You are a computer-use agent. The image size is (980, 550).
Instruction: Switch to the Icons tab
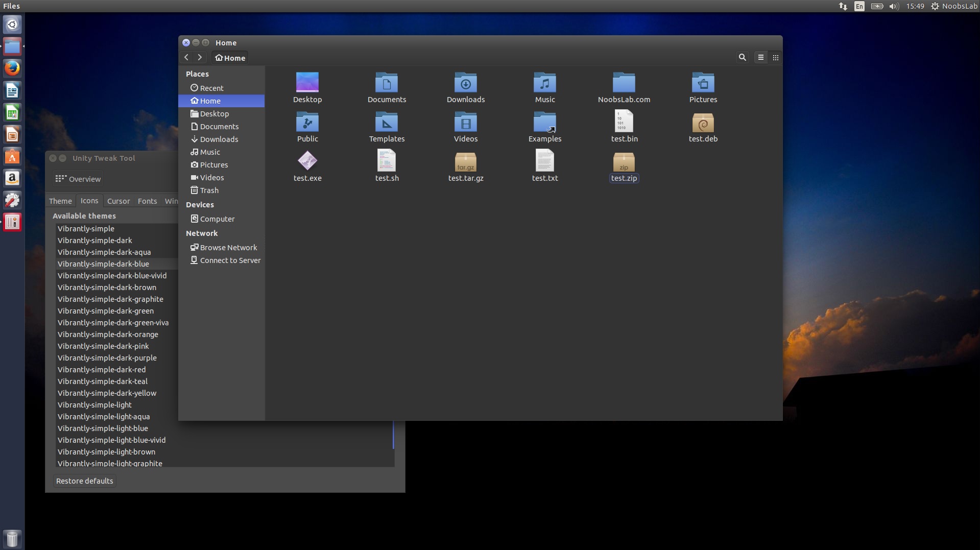point(89,201)
